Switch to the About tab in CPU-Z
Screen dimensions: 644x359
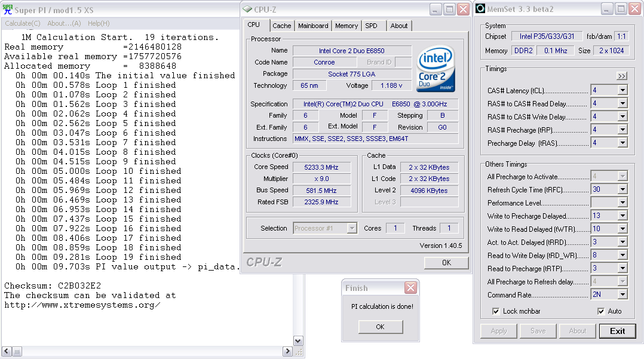(x=399, y=26)
